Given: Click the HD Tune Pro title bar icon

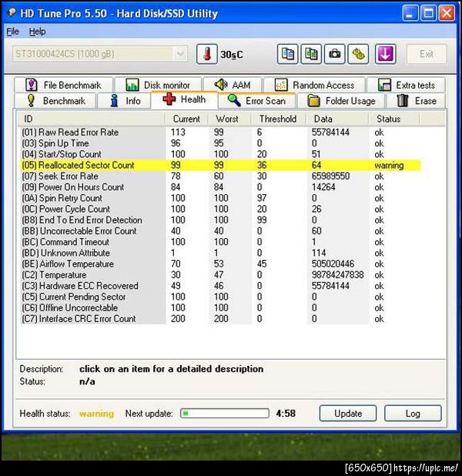Looking at the screenshot, I should (12, 13).
